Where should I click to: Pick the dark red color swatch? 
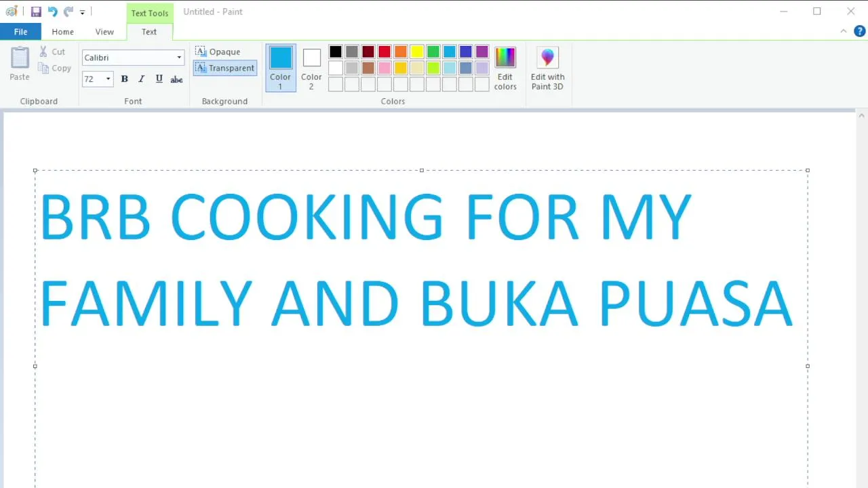[368, 52]
